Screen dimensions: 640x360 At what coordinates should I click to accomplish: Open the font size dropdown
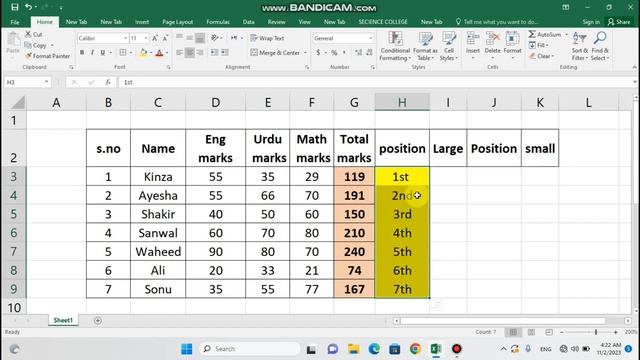click(146, 38)
